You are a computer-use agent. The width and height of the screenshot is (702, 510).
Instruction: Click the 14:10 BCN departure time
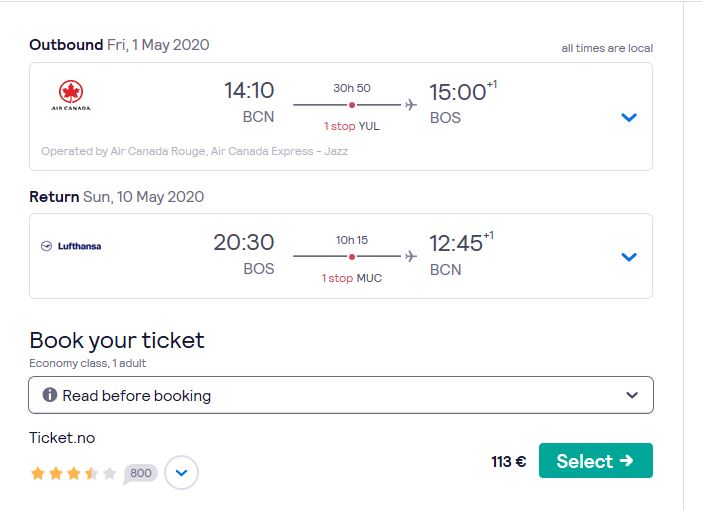click(249, 91)
